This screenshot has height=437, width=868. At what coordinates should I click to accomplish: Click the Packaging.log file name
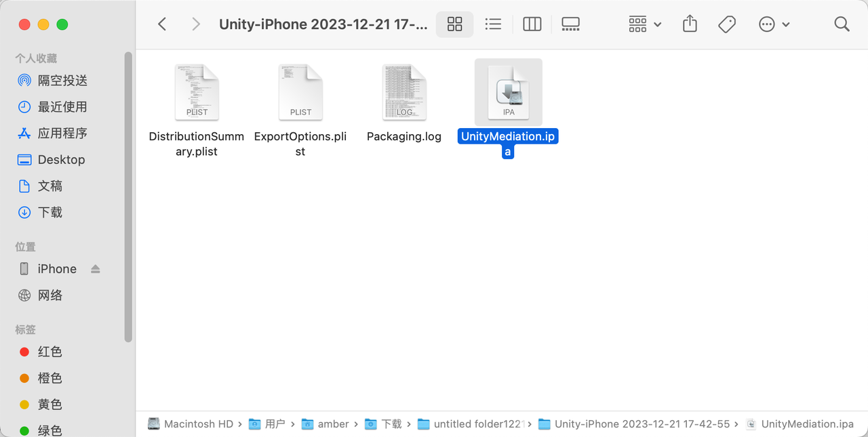(x=404, y=136)
